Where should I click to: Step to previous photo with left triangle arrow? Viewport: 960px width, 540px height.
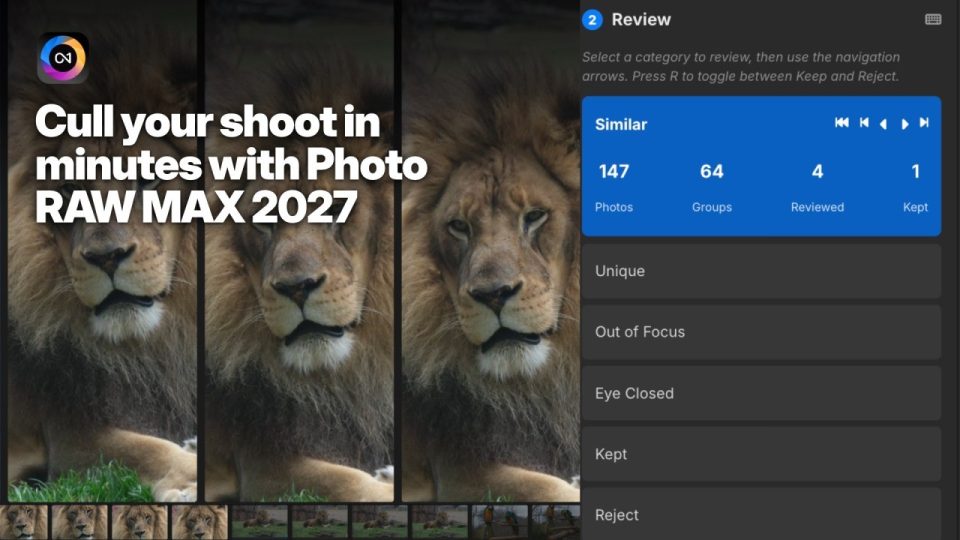pyautogui.click(x=883, y=124)
